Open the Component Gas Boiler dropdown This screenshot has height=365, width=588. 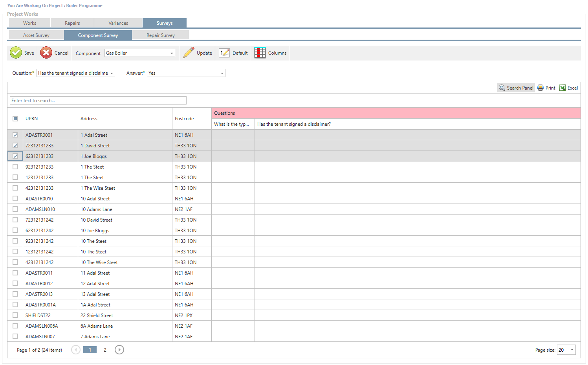(172, 53)
